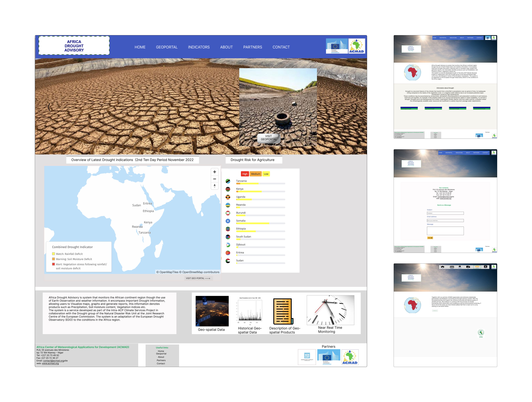Click the Eritrea flag icon
The width and height of the screenshot is (532, 402).
pyautogui.click(x=228, y=253)
